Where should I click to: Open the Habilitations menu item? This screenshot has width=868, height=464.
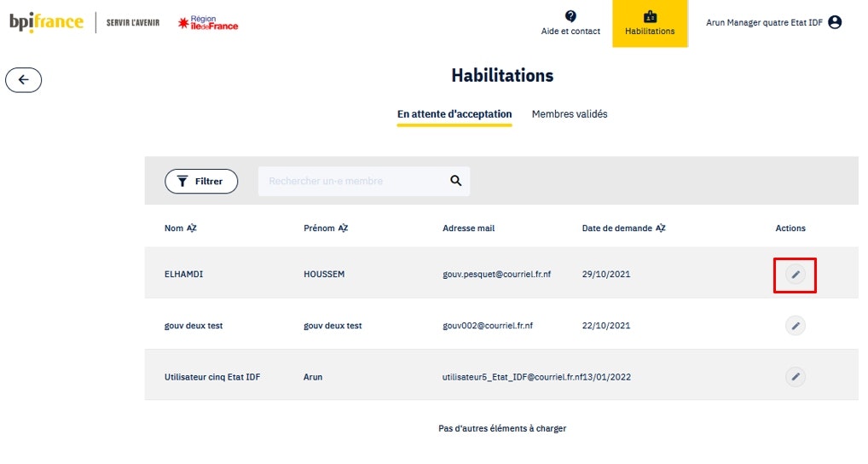point(650,23)
